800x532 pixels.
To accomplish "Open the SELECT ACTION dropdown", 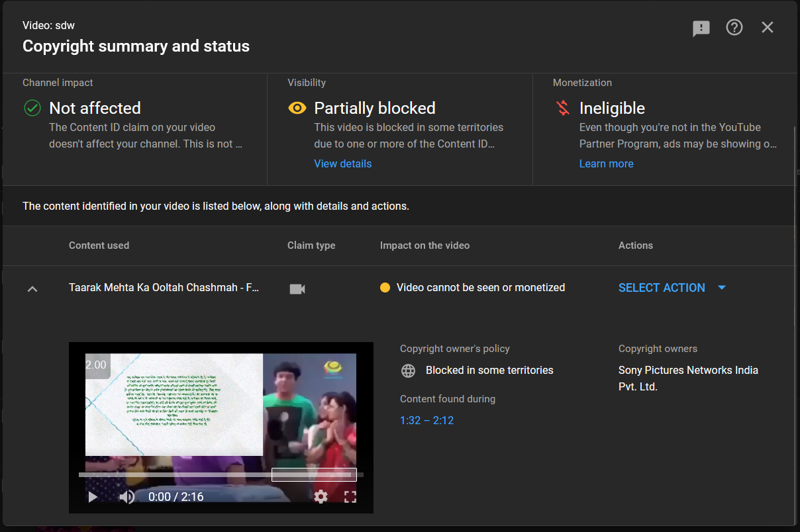I will (672, 287).
